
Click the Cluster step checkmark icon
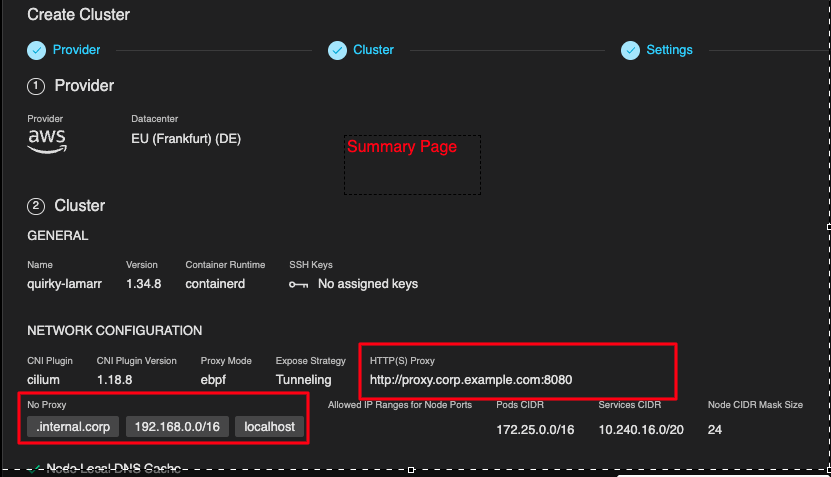pos(337,50)
